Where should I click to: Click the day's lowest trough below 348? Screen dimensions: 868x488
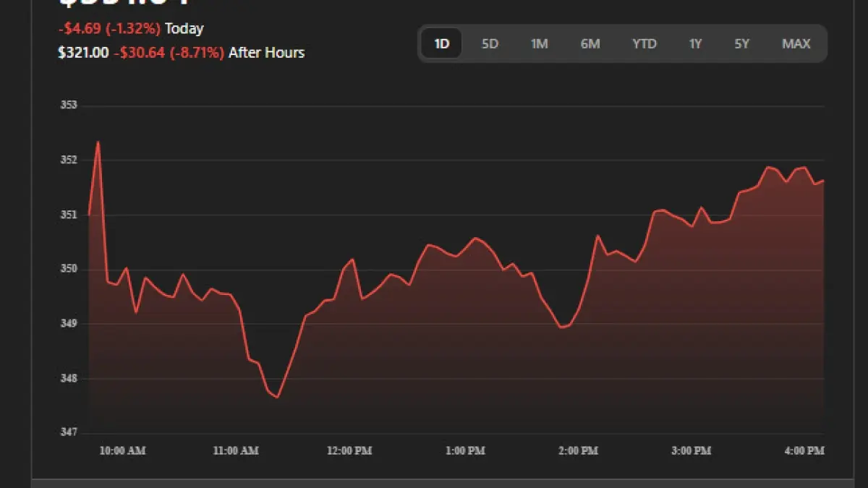[x=277, y=397]
